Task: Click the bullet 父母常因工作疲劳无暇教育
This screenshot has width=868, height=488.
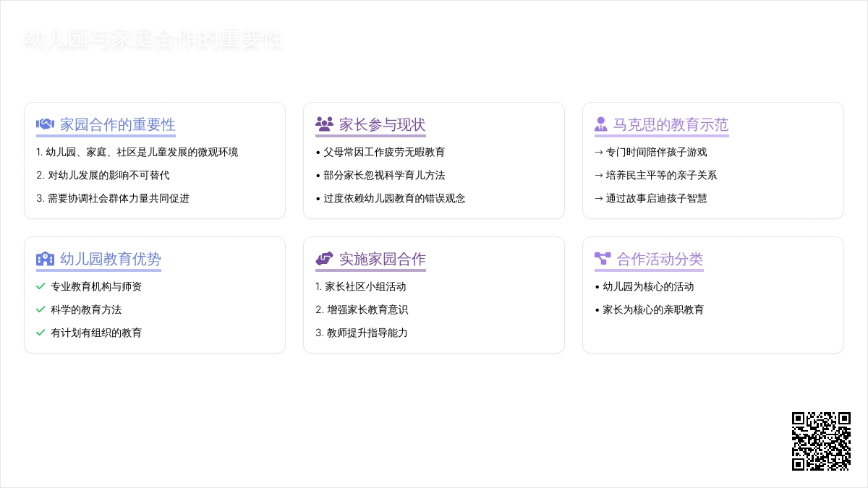Action: pyautogui.click(x=380, y=152)
